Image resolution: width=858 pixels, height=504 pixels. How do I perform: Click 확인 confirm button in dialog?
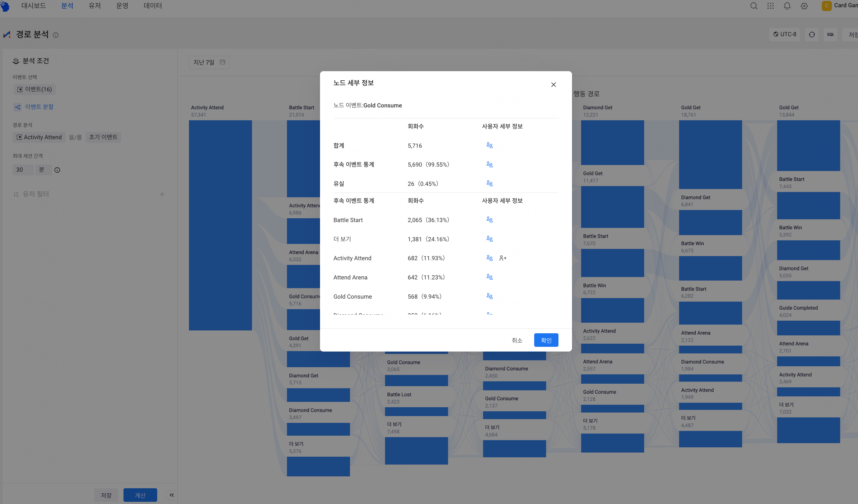tap(546, 340)
